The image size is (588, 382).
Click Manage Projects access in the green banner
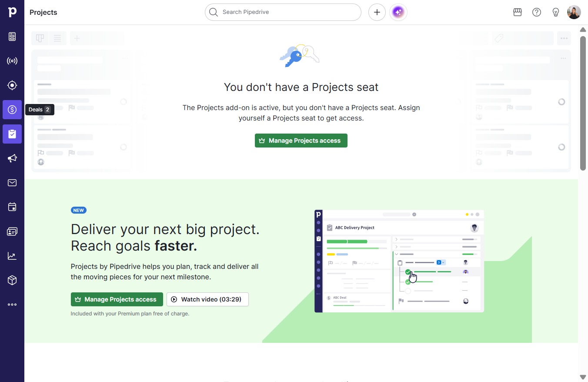pos(117,299)
